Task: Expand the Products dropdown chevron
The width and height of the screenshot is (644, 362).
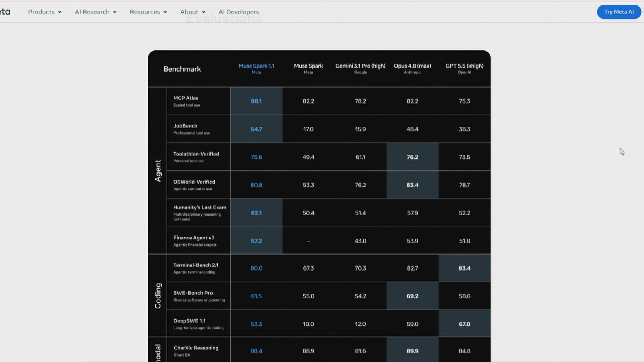Action: tap(60, 12)
